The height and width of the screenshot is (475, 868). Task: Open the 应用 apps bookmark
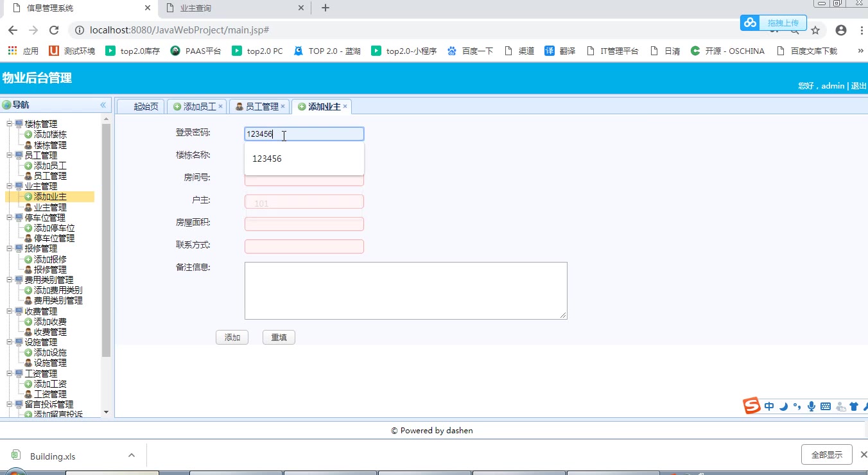(x=23, y=51)
